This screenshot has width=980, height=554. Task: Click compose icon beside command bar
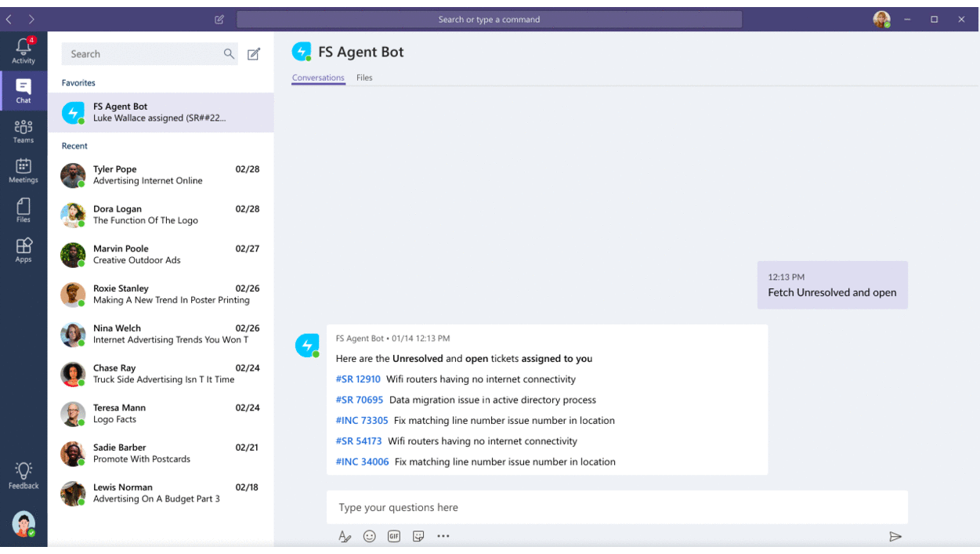click(x=219, y=20)
